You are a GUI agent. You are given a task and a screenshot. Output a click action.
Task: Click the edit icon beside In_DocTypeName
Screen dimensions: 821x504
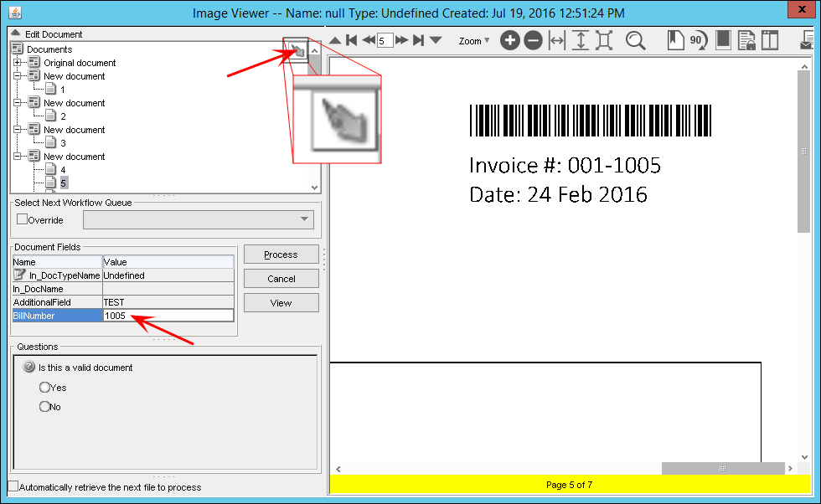tap(19, 275)
